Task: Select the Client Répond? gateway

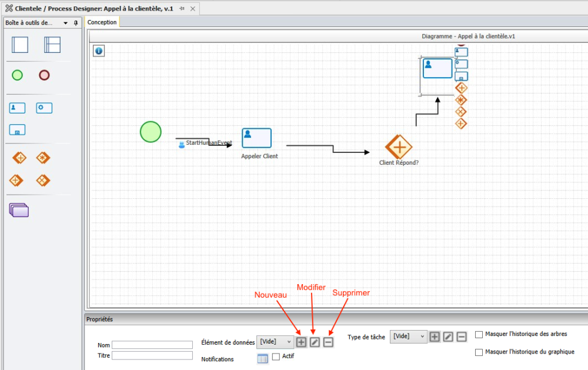Action: click(399, 146)
